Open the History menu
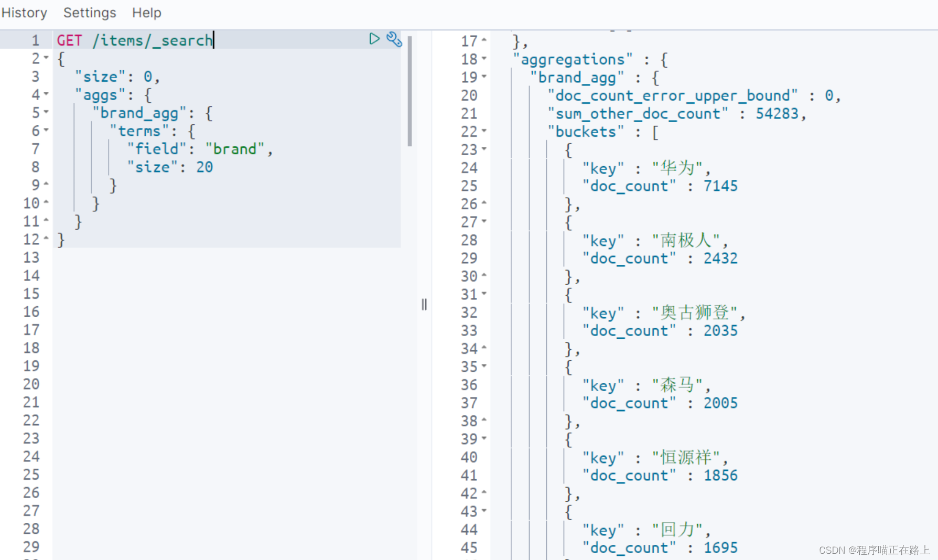 pyautogui.click(x=24, y=13)
